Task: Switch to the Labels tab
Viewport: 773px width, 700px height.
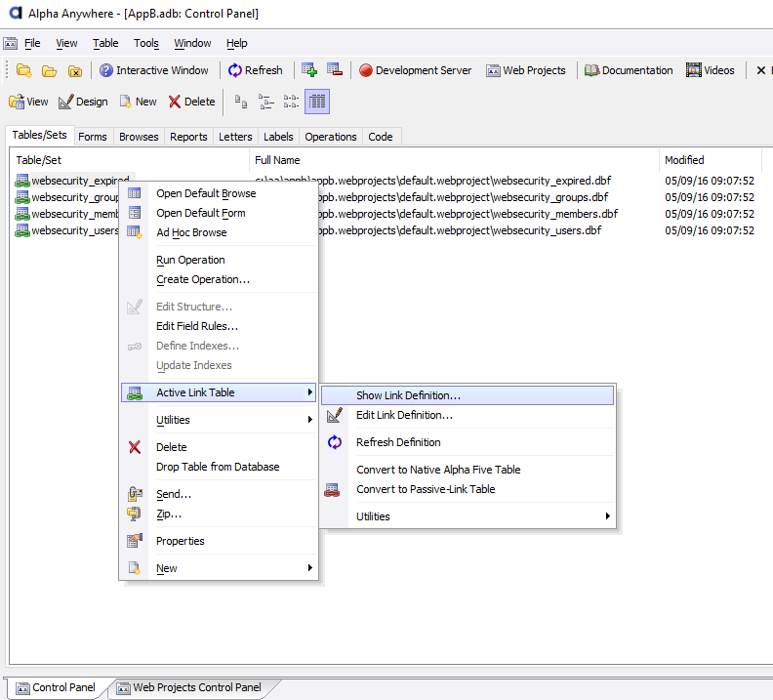Action: [x=278, y=137]
